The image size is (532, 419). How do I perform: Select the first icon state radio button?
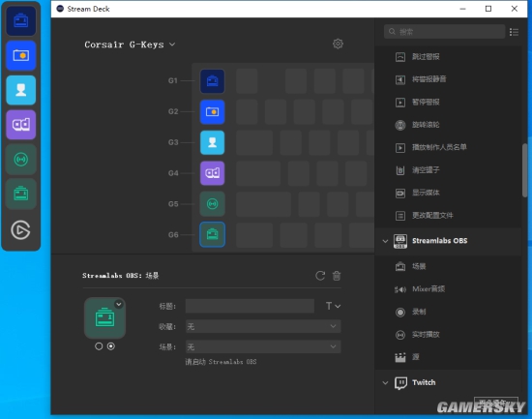point(99,346)
